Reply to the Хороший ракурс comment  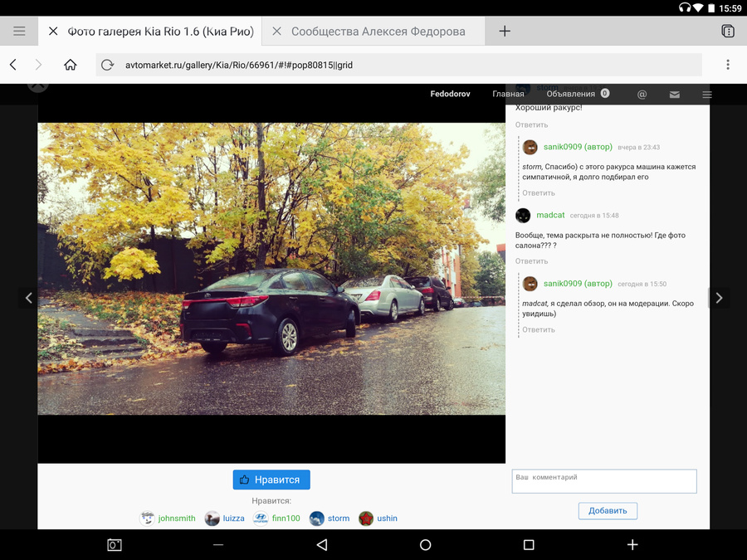tap(531, 124)
